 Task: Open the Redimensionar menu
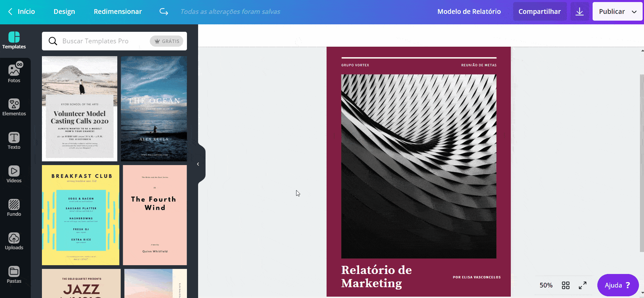tap(118, 12)
